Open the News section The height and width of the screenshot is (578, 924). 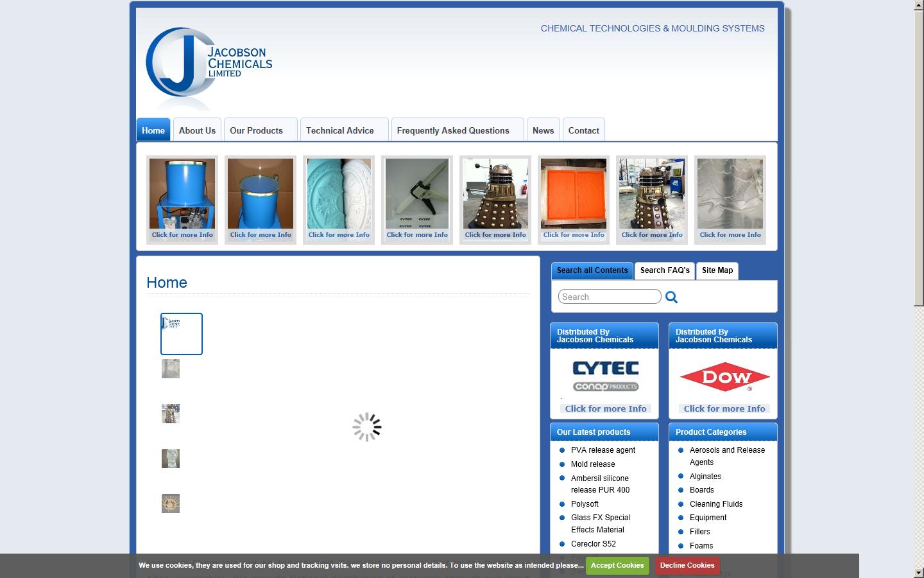point(542,130)
